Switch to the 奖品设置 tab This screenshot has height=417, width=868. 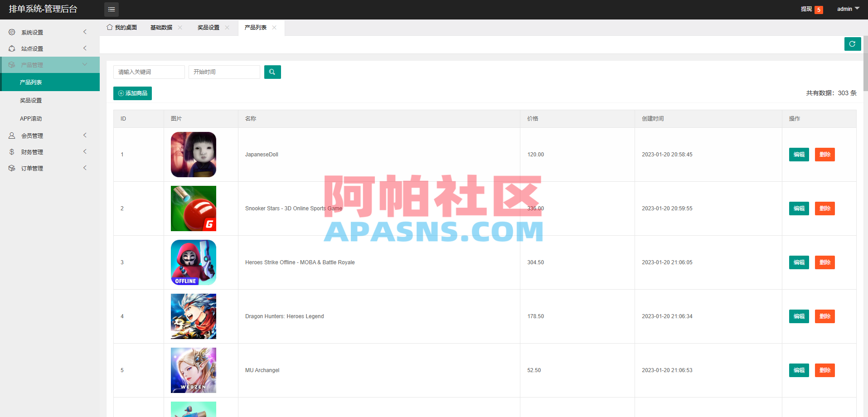208,27
